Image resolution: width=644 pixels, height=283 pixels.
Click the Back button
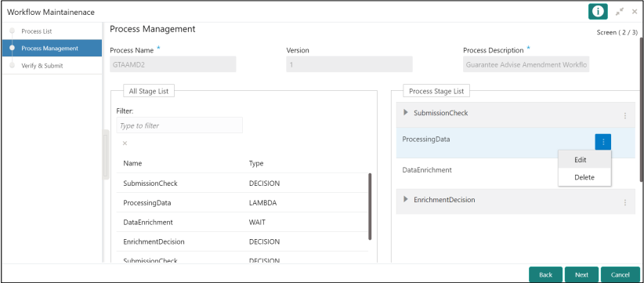[x=545, y=274]
